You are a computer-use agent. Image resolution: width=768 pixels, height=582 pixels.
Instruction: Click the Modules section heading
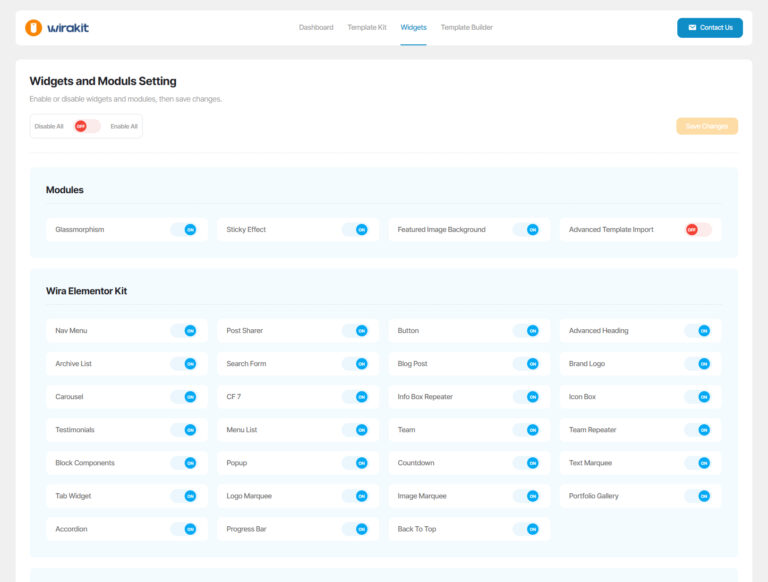(65, 190)
